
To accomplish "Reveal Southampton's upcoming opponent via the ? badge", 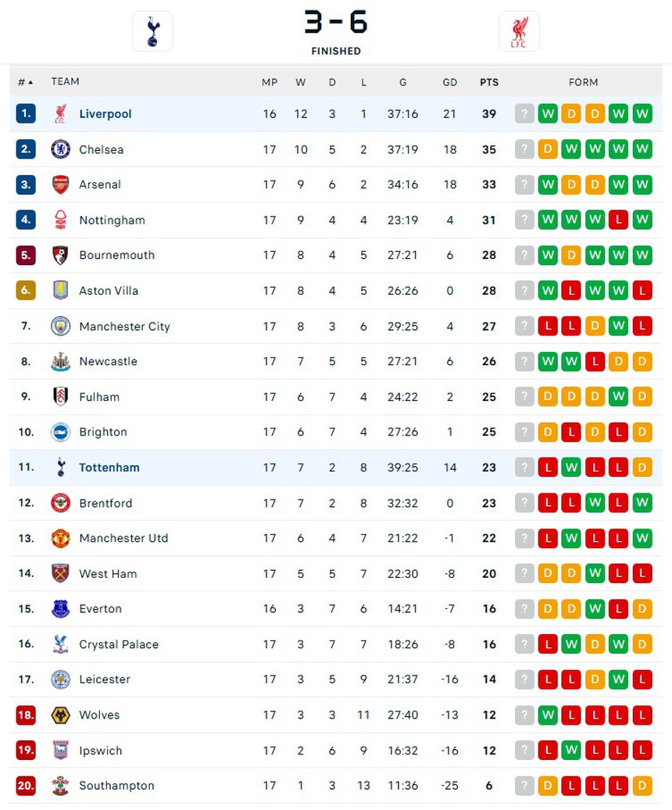I will (x=524, y=786).
